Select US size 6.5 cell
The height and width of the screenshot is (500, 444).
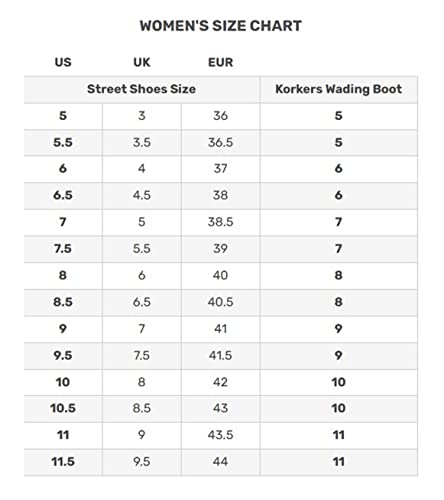(x=63, y=196)
